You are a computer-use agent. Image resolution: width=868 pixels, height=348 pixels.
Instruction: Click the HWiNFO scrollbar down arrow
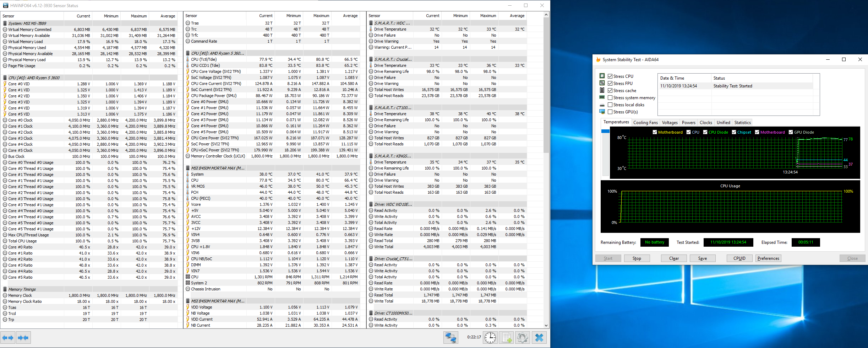(x=546, y=325)
